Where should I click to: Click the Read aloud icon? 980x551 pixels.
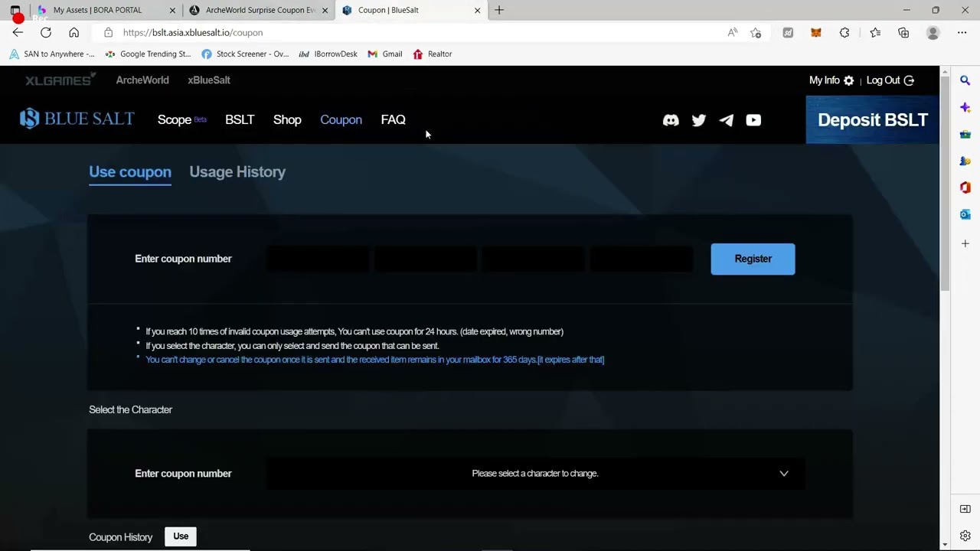click(733, 32)
